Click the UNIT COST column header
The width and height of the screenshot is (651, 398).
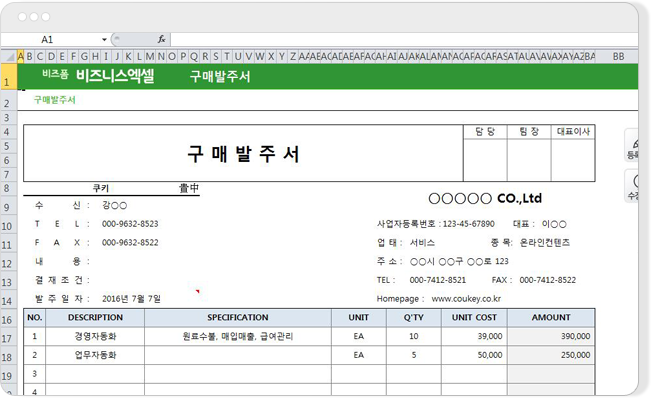(x=474, y=317)
